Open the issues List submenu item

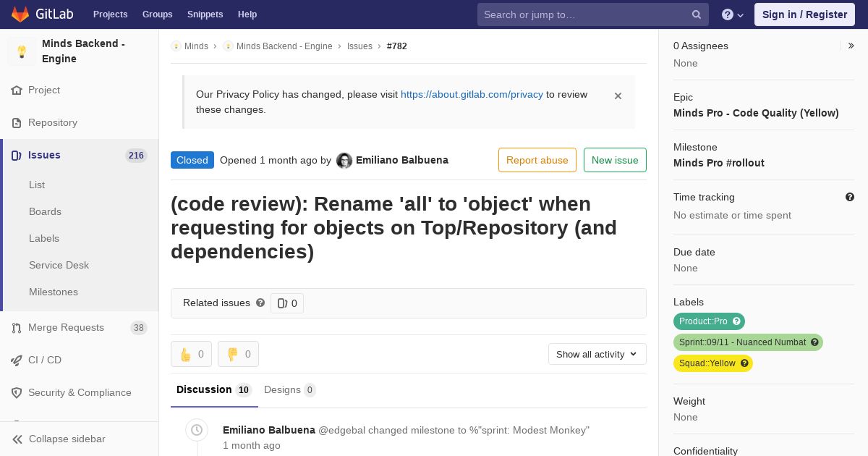[37, 185]
